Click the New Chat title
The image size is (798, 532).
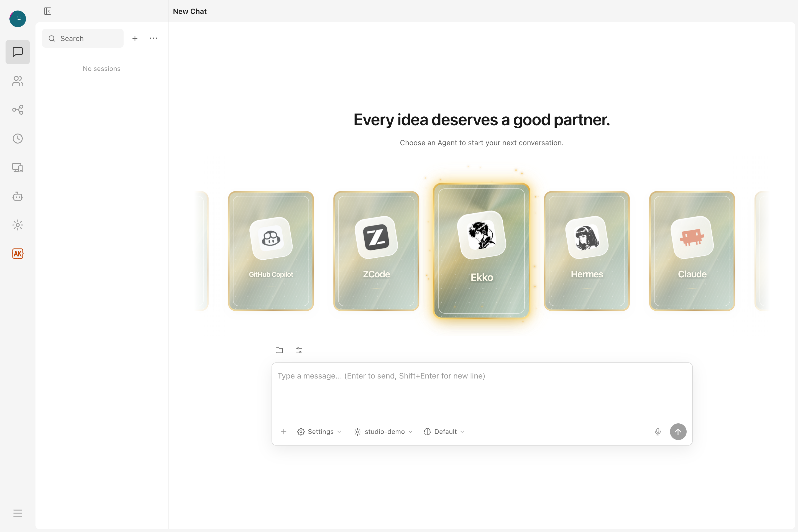click(x=190, y=11)
